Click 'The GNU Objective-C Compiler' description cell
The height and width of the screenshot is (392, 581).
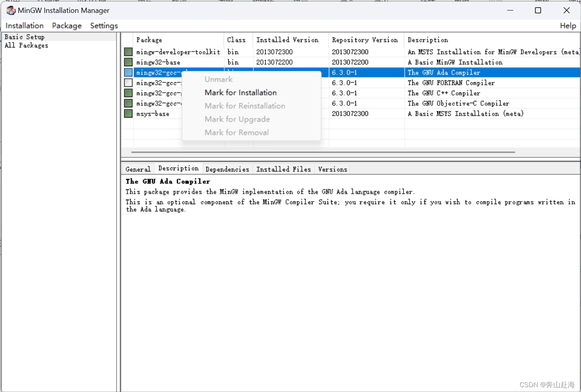pyautogui.click(x=458, y=103)
